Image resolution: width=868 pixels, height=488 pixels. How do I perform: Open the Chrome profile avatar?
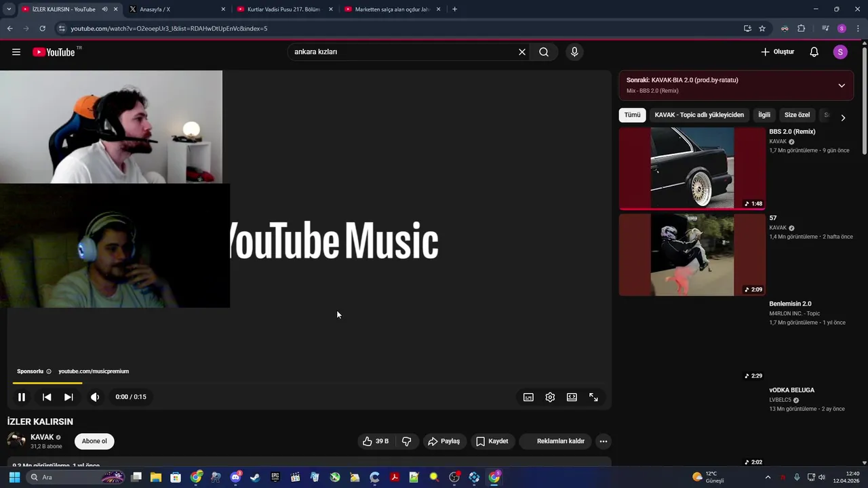(842, 28)
